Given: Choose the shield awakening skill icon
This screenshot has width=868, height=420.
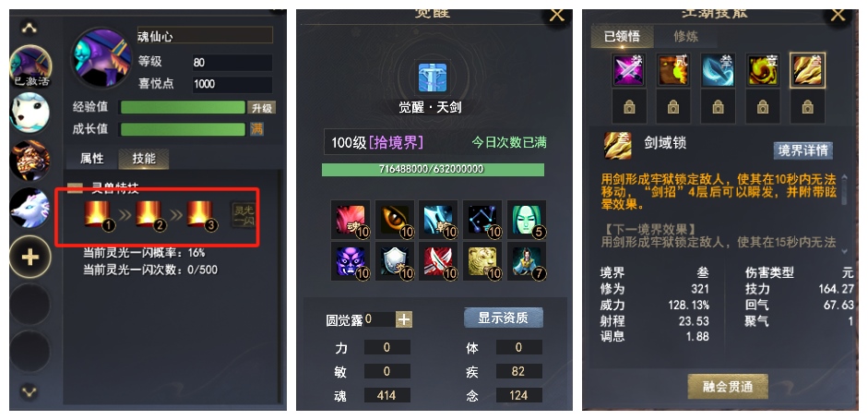Looking at the screenshot, I should [395, 261].
